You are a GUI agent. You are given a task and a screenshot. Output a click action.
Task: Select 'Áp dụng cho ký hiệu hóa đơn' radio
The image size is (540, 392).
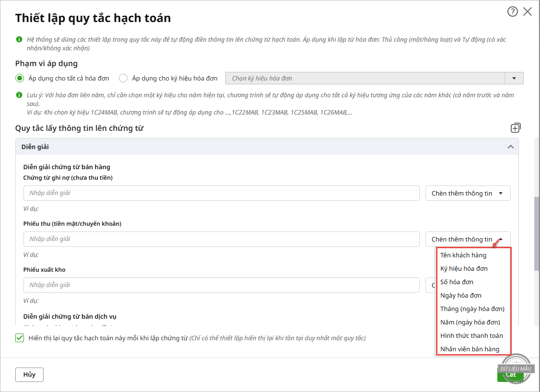pyautogui.click(x=123, y=78)
